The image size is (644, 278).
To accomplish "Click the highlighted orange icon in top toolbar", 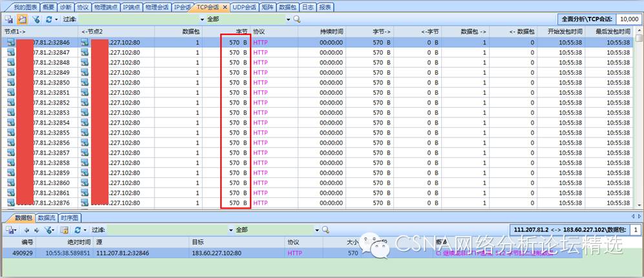I will pos(23,19).
